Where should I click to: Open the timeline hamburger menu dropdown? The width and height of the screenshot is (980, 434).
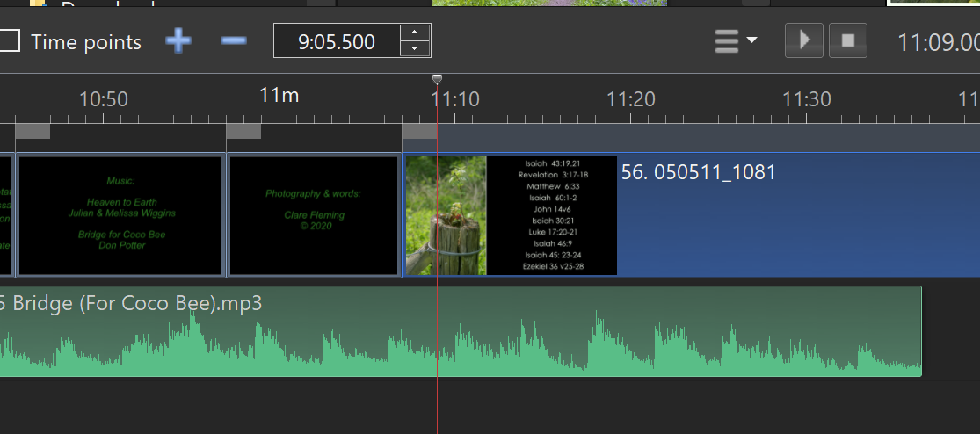pyautogui.click(x=736, y=41)
